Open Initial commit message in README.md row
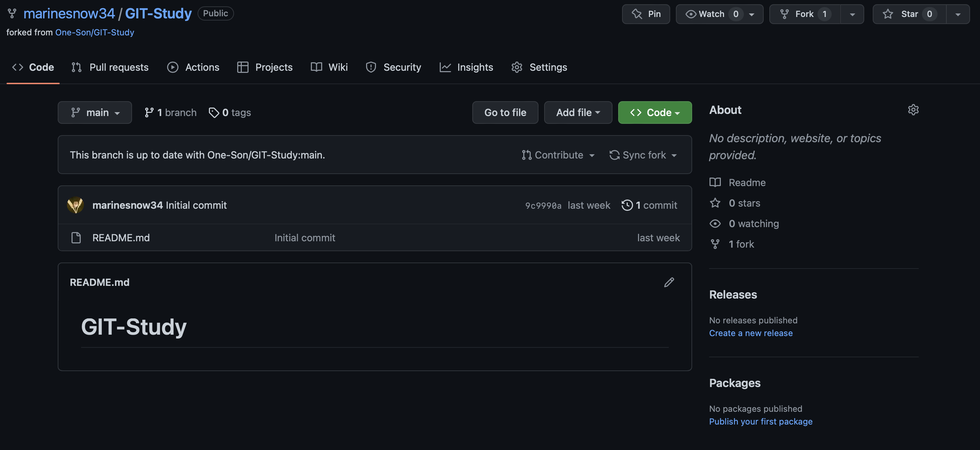The height and width of the screenshot is (450, 980). [x=305, y=237]
